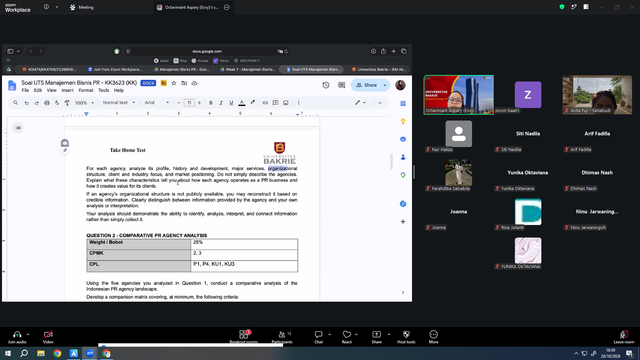Click the Google Docs search menus icon
This screenshot has width=640, height=360.
click(16, 103)
